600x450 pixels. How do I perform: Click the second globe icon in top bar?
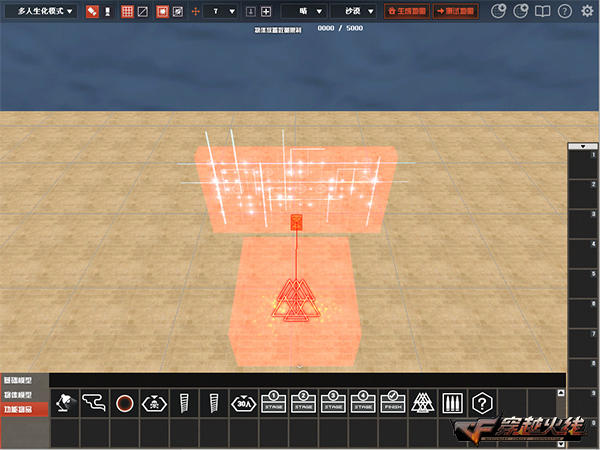[x=520, y=11]
